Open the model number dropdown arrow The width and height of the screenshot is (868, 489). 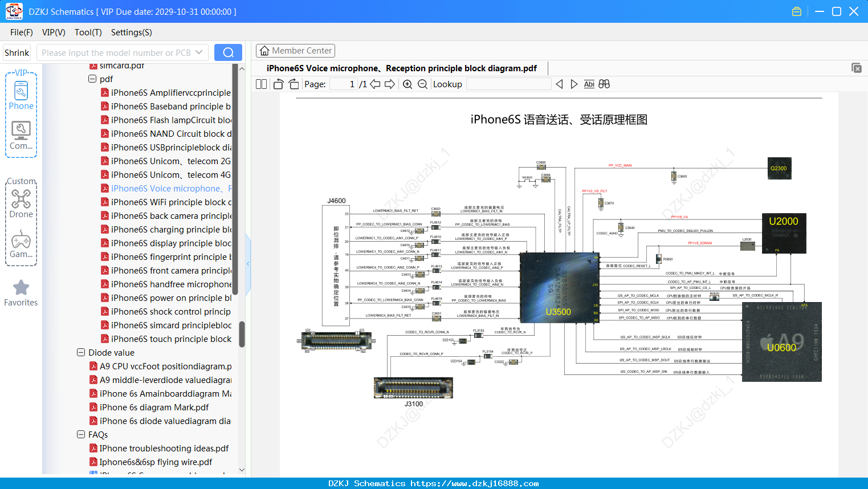point(199,52)
